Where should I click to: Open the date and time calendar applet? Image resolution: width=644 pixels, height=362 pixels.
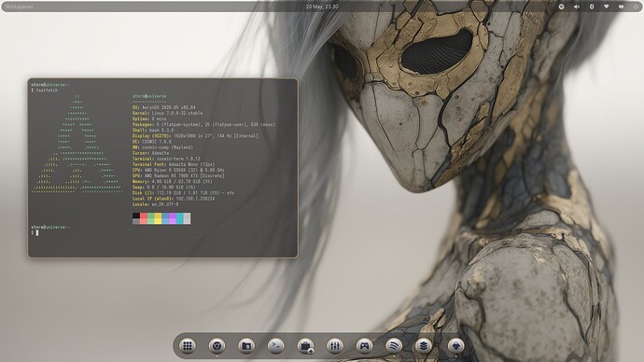pyautogui.click(x=322, y=7)
